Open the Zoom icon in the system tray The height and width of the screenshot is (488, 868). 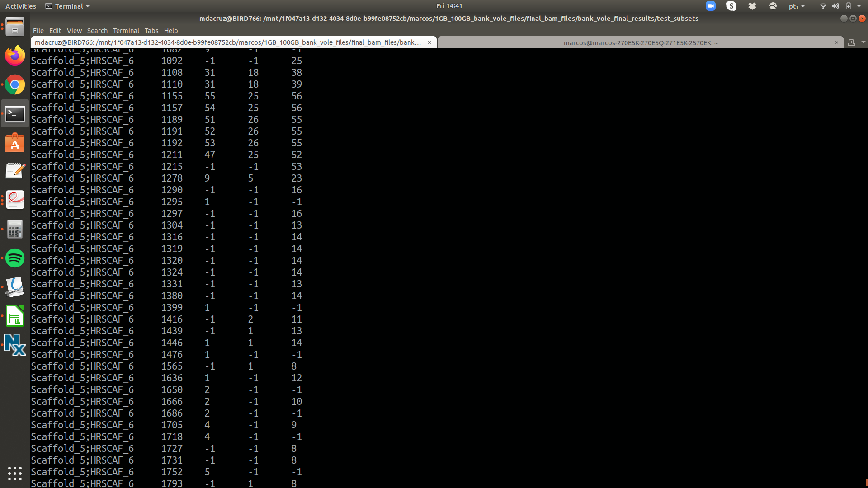pyautogui.click(x=710, y=6)
